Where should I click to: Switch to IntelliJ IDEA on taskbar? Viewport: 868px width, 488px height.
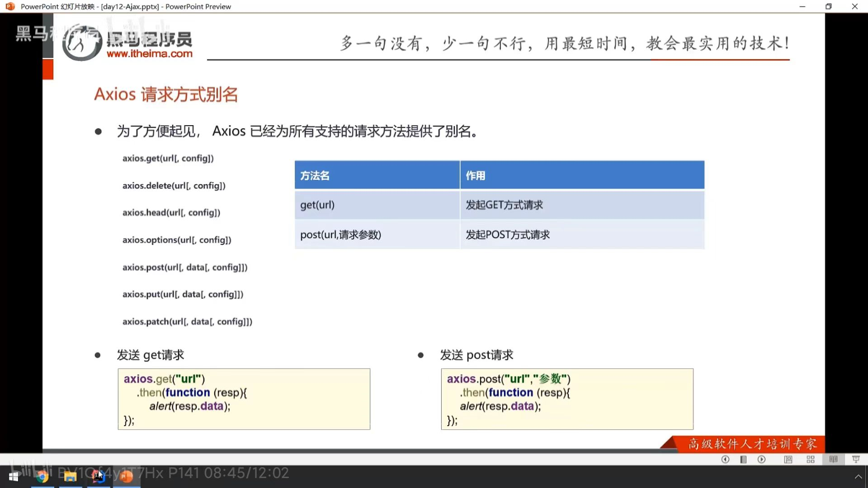[x=98, y=476]
